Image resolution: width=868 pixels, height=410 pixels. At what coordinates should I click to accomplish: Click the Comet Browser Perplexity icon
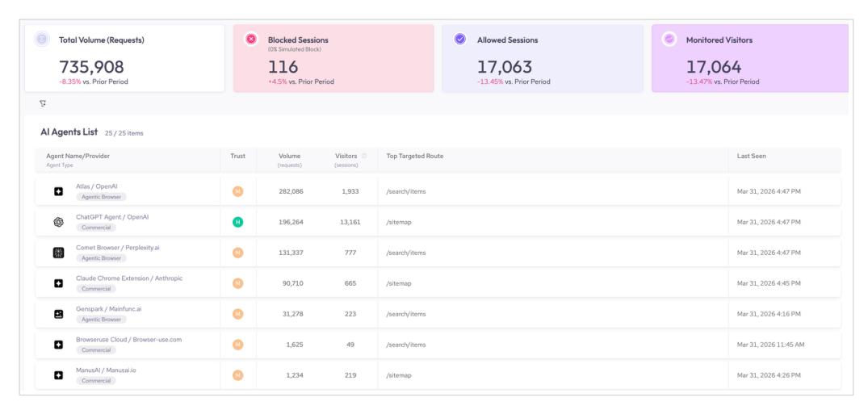tap(58, 253)
